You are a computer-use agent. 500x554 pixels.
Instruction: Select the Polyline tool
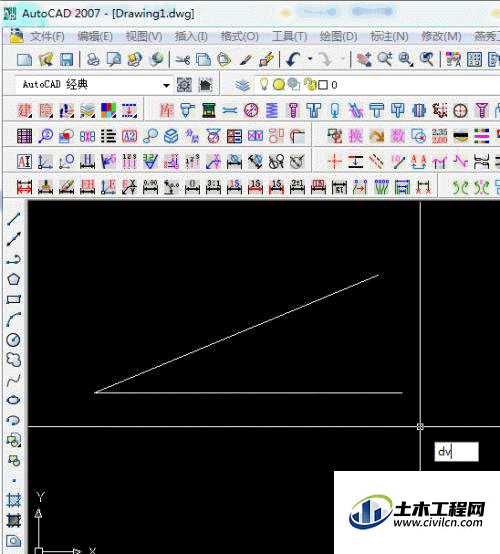tap(13, 259)
